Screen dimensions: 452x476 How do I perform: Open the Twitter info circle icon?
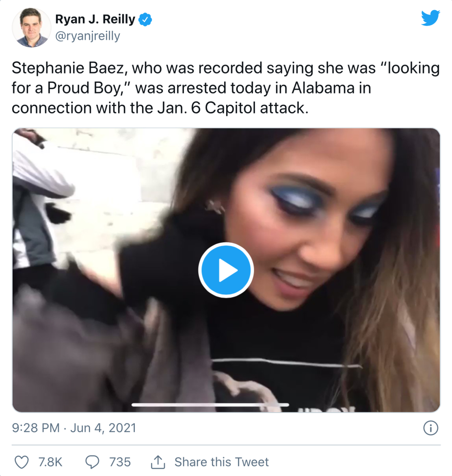pyautogui.click(x=431, y=428)
